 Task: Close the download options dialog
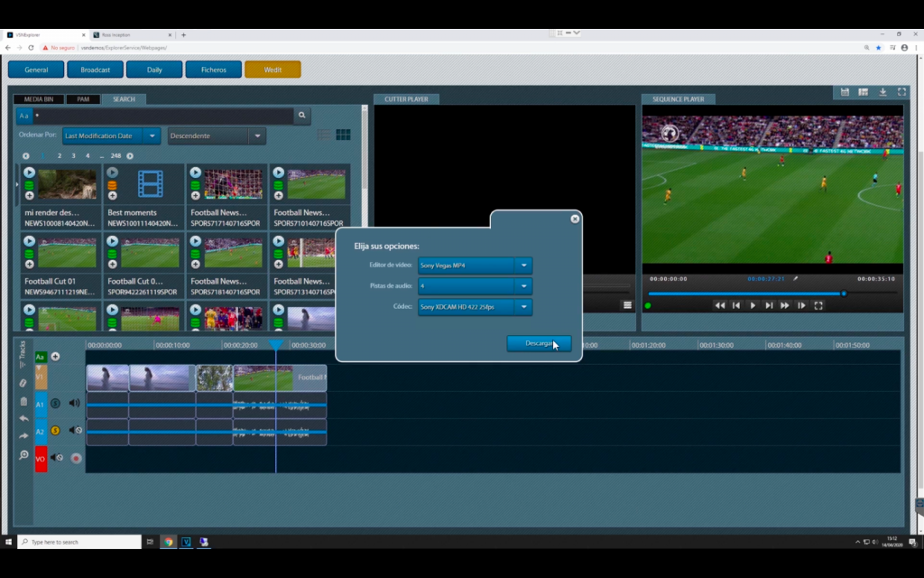[575, 219]
